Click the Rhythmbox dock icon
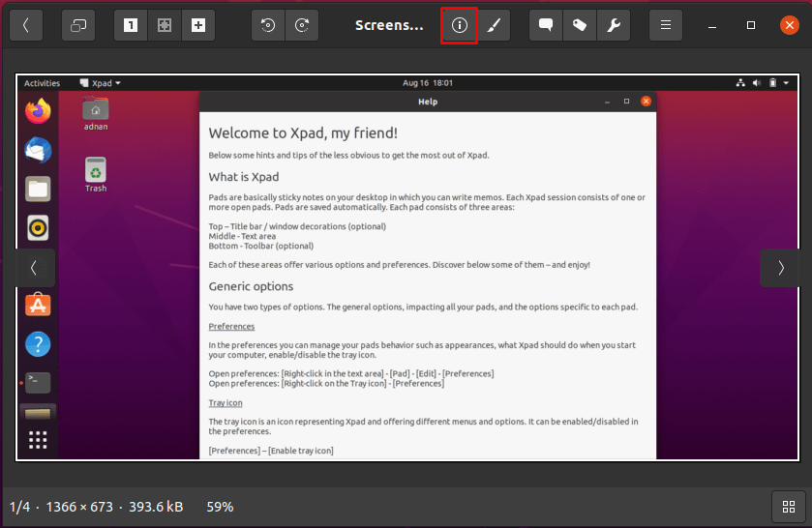 pyautogui.click(x=38, y=228)
